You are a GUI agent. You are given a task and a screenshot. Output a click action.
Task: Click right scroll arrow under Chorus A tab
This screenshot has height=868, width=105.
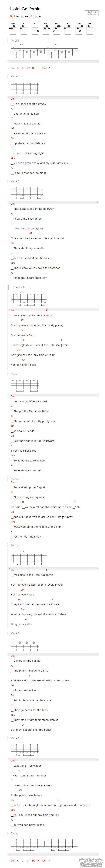click(x=97, y=309)
